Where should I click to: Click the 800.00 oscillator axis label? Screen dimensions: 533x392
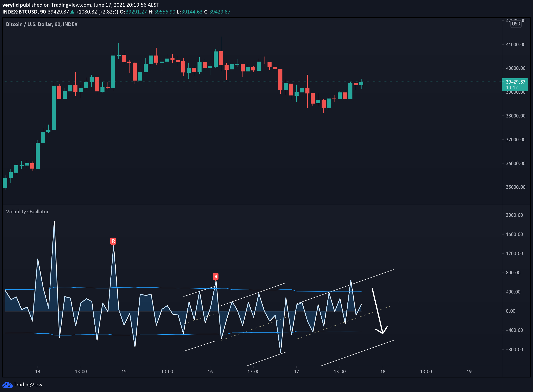(513, 273)
